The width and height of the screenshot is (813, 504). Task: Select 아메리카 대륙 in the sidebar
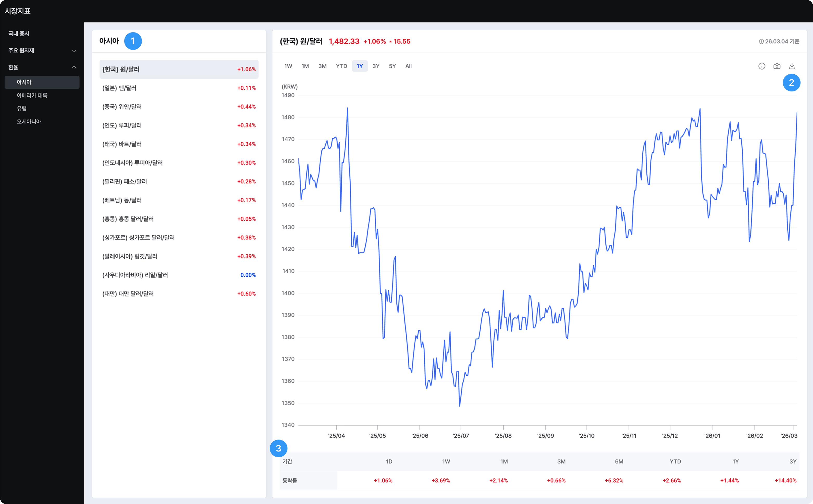click(x=32, y=95)
